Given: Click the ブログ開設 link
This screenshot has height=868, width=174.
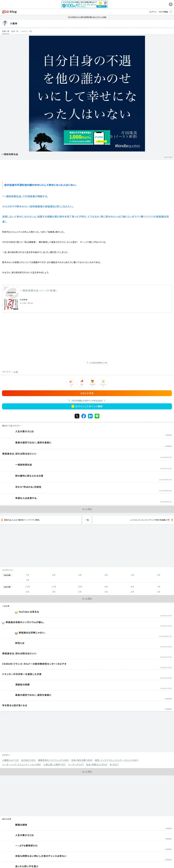Looking at the screenshot, I should [x=163, y=12].
